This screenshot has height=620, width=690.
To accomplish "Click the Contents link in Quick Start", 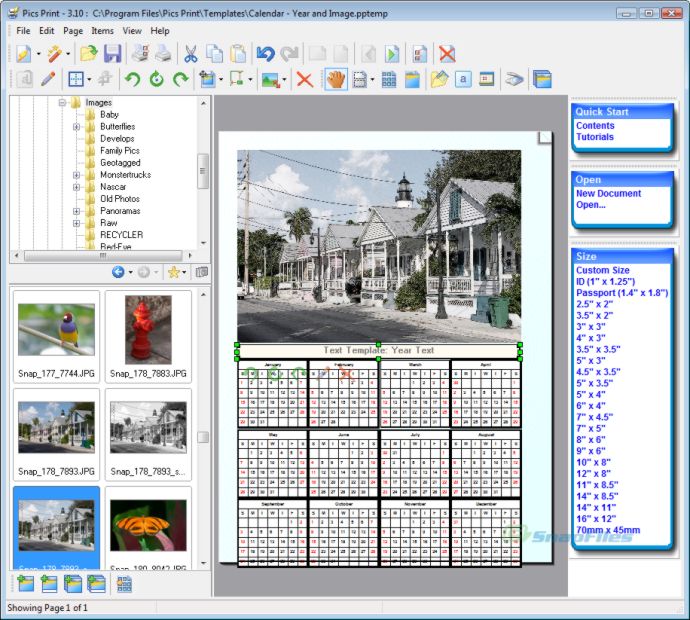I will click(595, 125).
